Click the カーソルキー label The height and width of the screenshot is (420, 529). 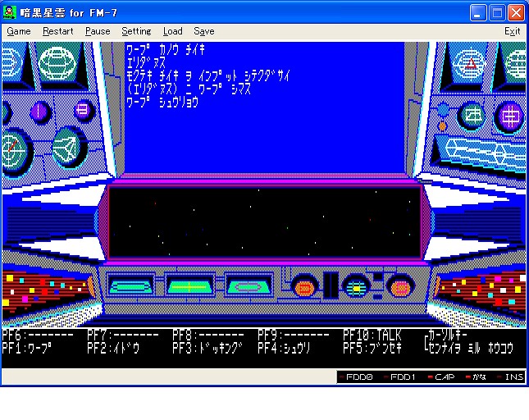pos(447,335)
